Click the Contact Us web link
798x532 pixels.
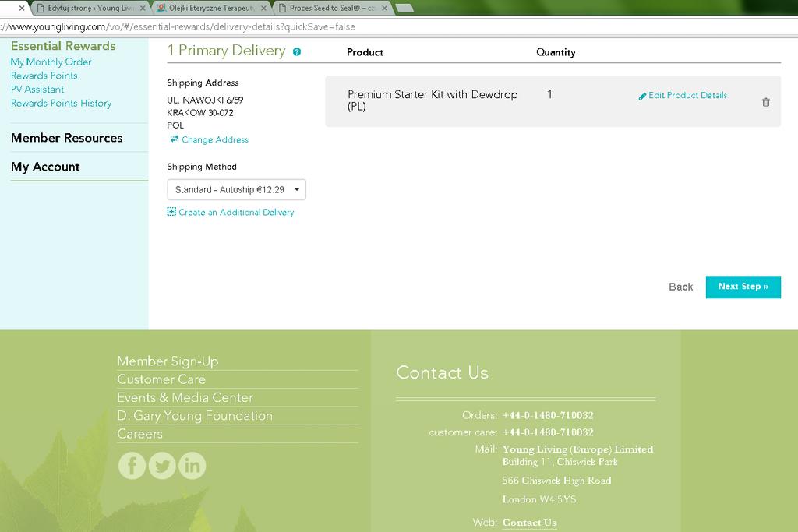click(529, 523)
